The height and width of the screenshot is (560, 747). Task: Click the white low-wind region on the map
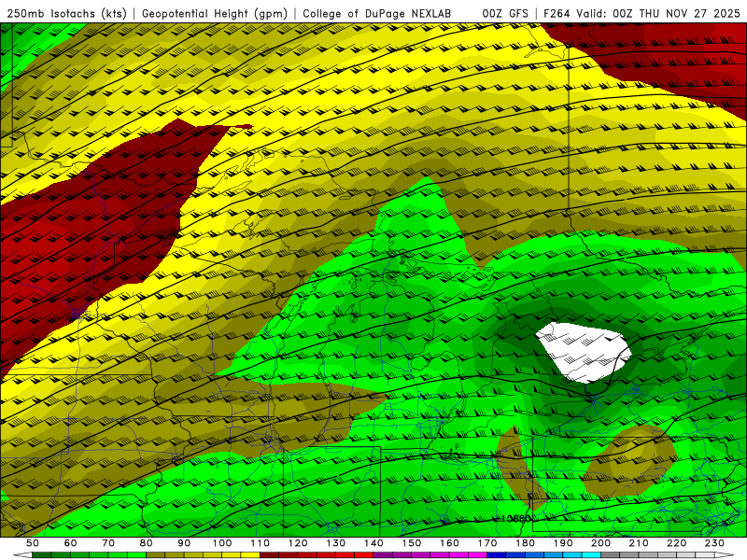(584, 352)
